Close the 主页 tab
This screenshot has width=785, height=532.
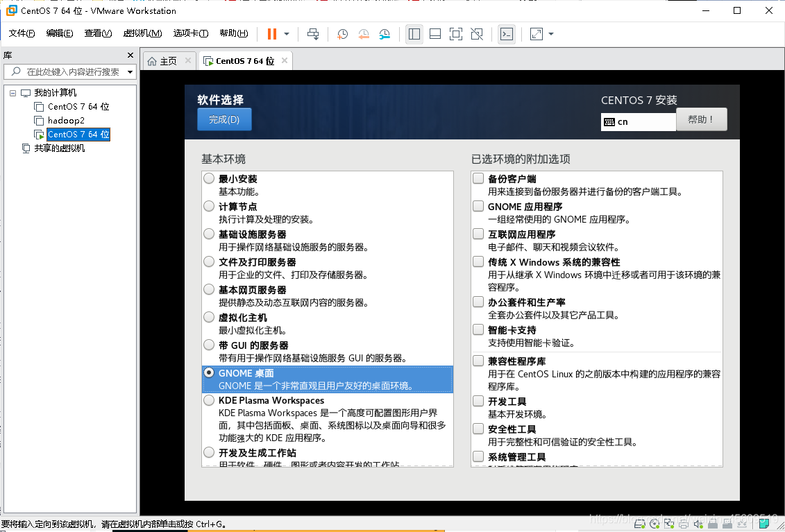[x=187, y=60]
